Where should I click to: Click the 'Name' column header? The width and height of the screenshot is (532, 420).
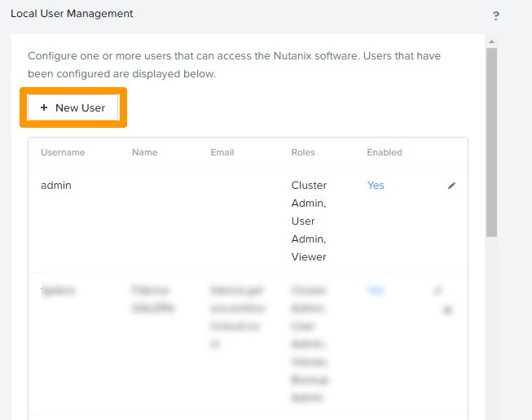click(145, 152)
